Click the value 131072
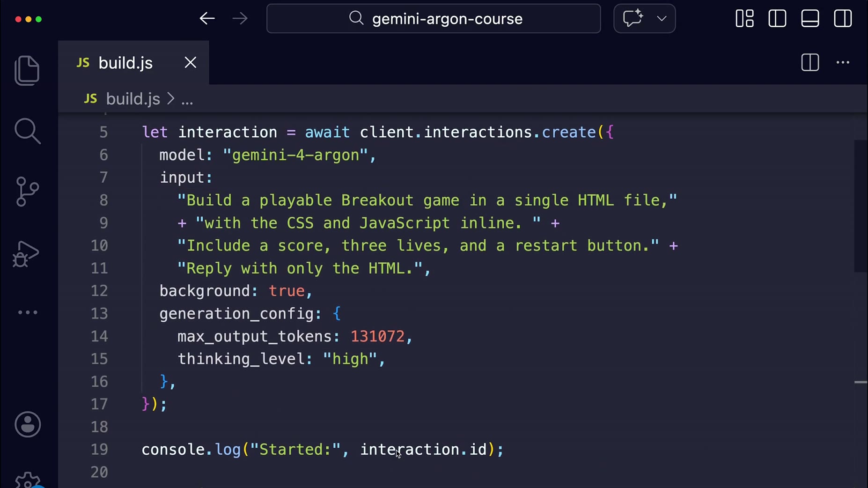The image size is (868, 488). tap(377, 336)
